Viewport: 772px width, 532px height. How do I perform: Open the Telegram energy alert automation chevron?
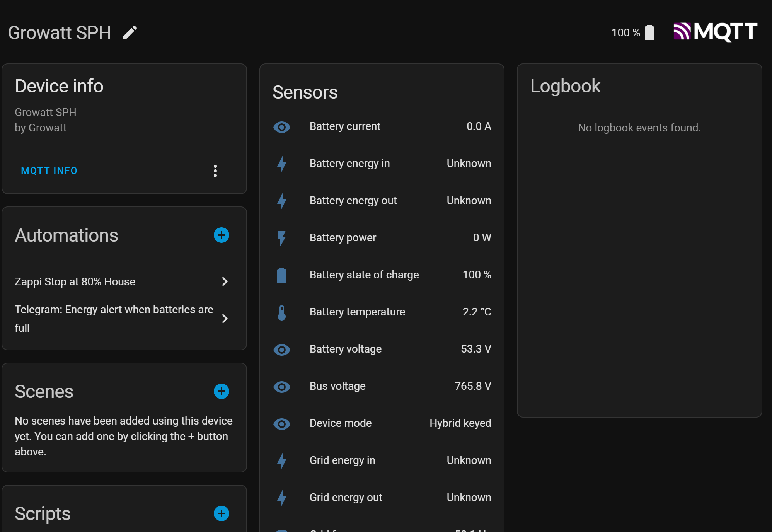225,319
